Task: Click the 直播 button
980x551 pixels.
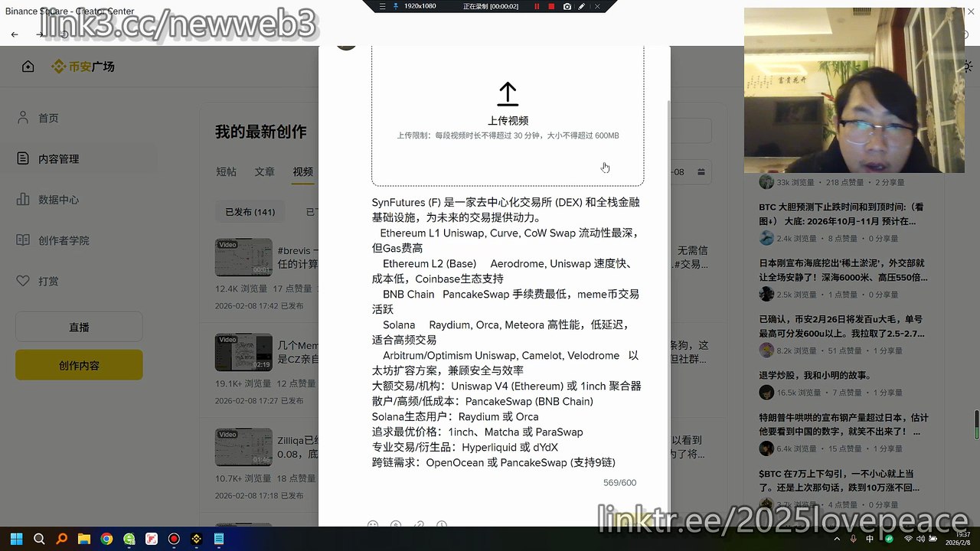Action: pos(79,327)
